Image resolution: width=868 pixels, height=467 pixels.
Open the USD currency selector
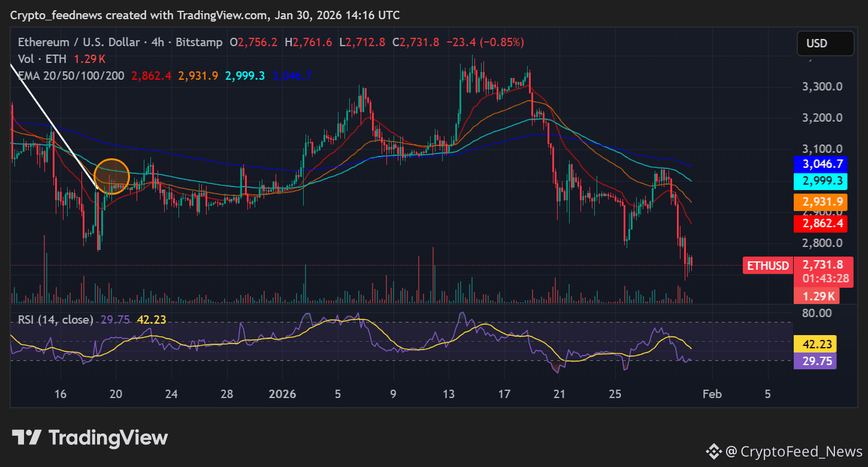[x=825, y=44]
